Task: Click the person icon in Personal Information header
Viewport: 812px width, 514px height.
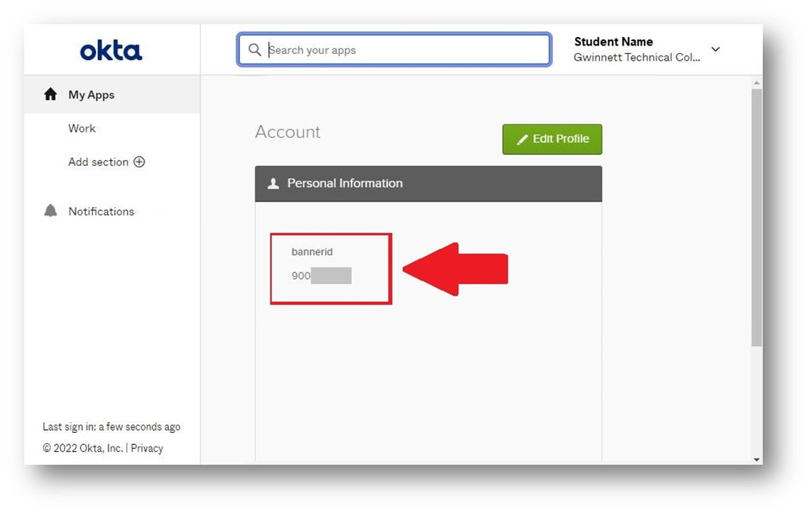Action: coord(273,183)
